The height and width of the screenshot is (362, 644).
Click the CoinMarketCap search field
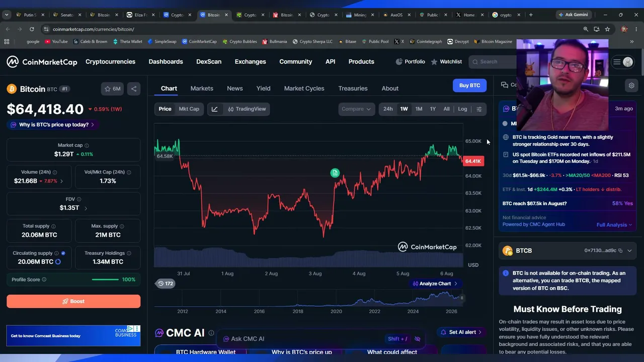point(492,62)
